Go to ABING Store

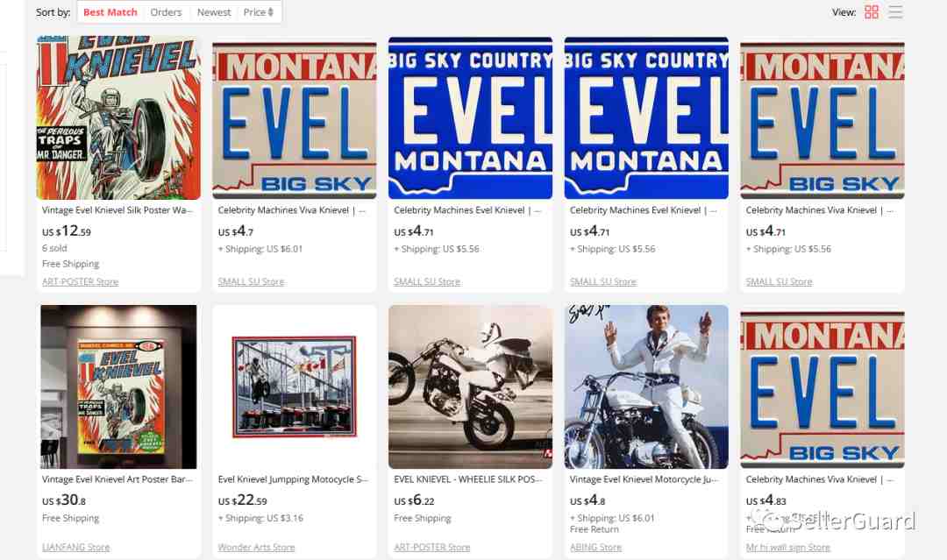(595, 548)
